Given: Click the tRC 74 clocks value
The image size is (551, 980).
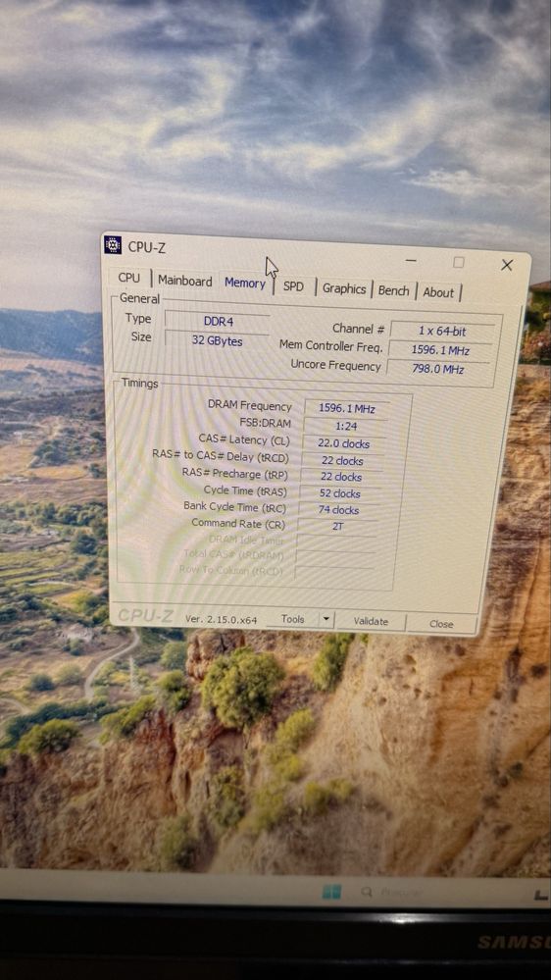Looking at the screenshot, I should 338,510.
